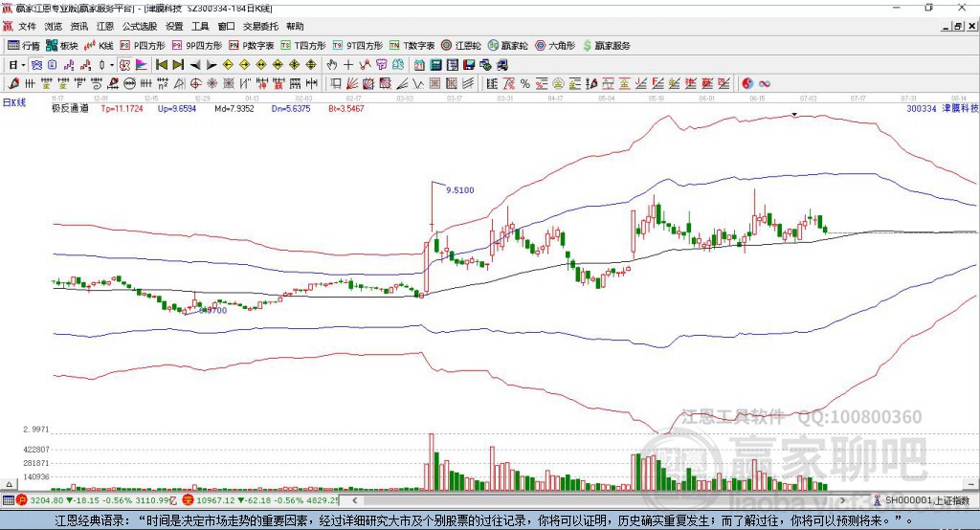Click the rainbow pennant flag icon
Image resolution: width=980 pixels, height=530 pixels.
(x=142, y=65)
